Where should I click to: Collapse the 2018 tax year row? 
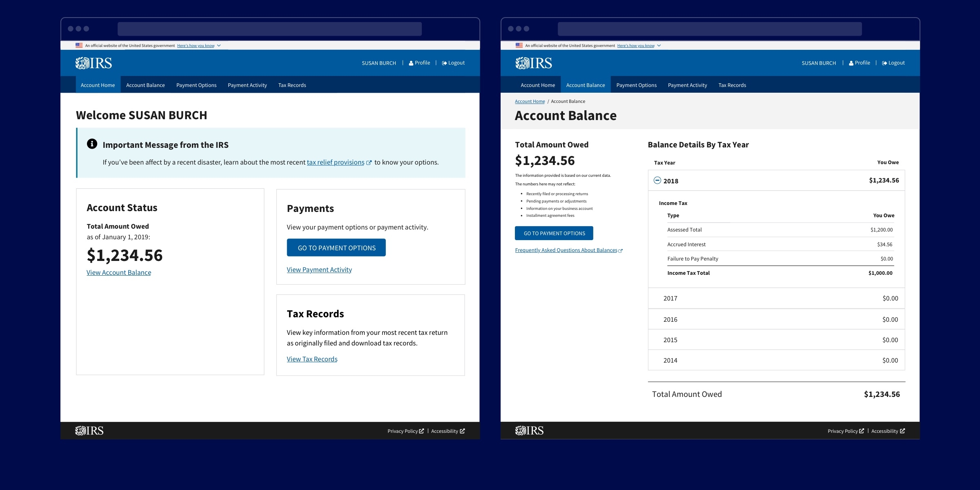click(x=657, y=180)
